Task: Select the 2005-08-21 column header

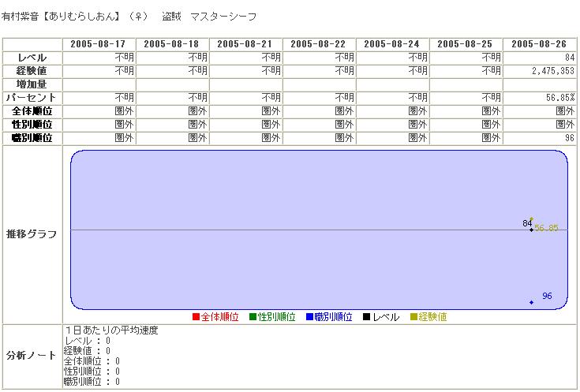Action: (245, 44)
